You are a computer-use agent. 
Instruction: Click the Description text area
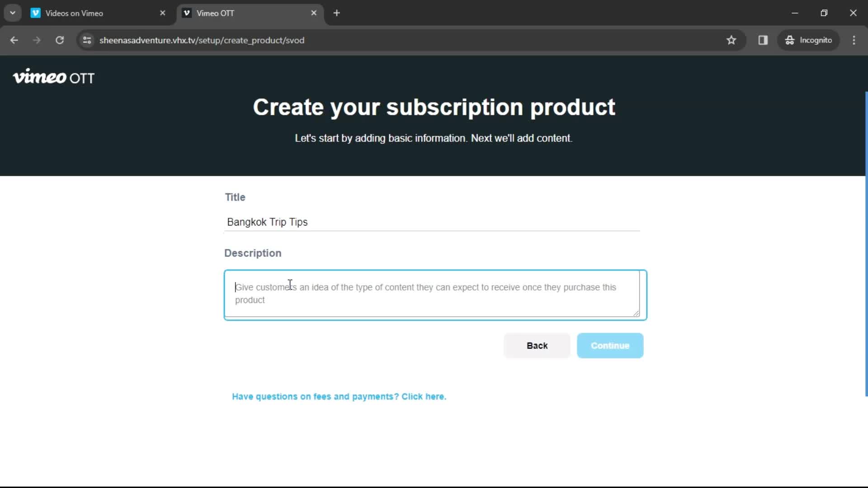click(x=434, y=293)
